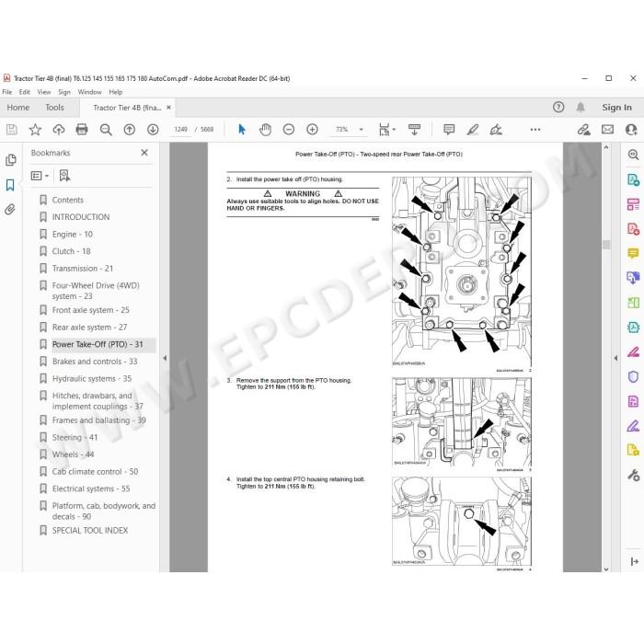
Task: Add a sticky note comment
Action: point(449,130)
